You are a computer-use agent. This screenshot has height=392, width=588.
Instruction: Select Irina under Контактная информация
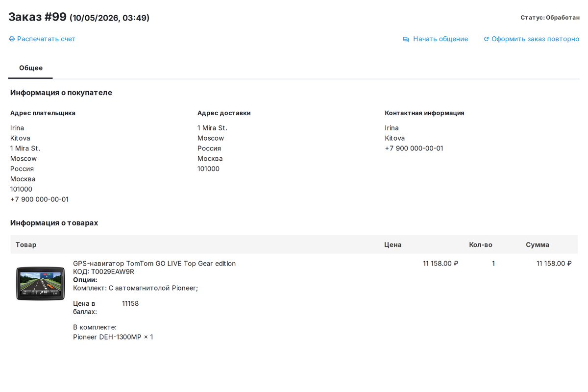coord(392,128)
